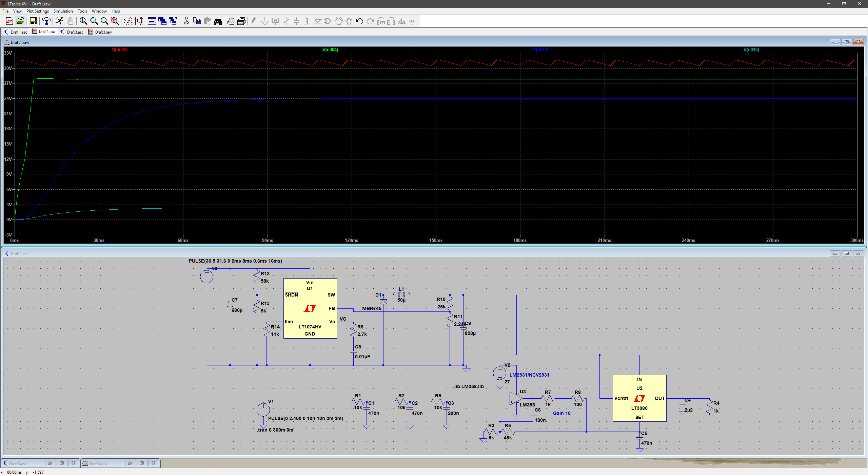Click the Print icon
Image resolution: width=868 pixels, height=475 pixels.
coord(231,21)
